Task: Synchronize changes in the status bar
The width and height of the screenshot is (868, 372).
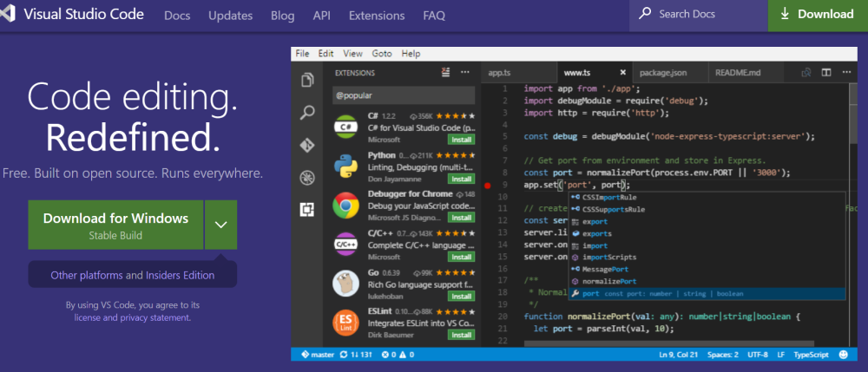Action: [x=354, y=355]
